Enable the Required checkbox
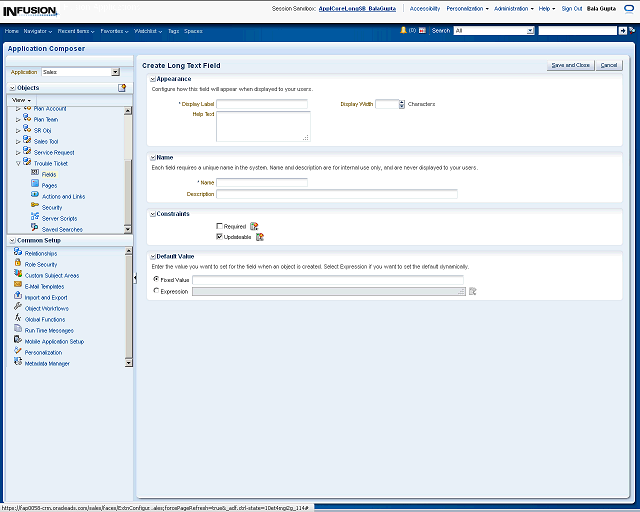The width and height of the screenshot is (640, 512). (x=220, y=227)
